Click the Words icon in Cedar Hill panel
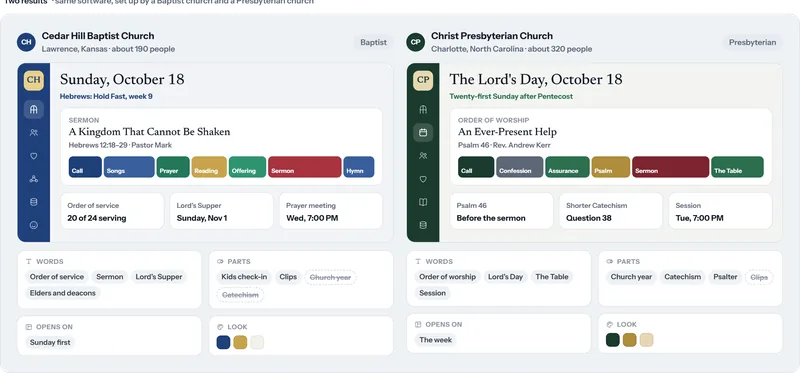Image resolution: width=800 pixels, height=373 pixels. 29,261
